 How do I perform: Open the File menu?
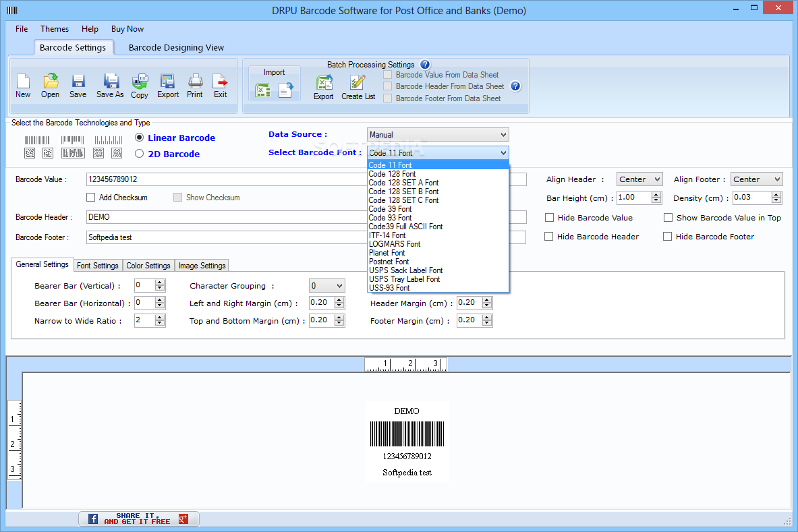point(22,29)
